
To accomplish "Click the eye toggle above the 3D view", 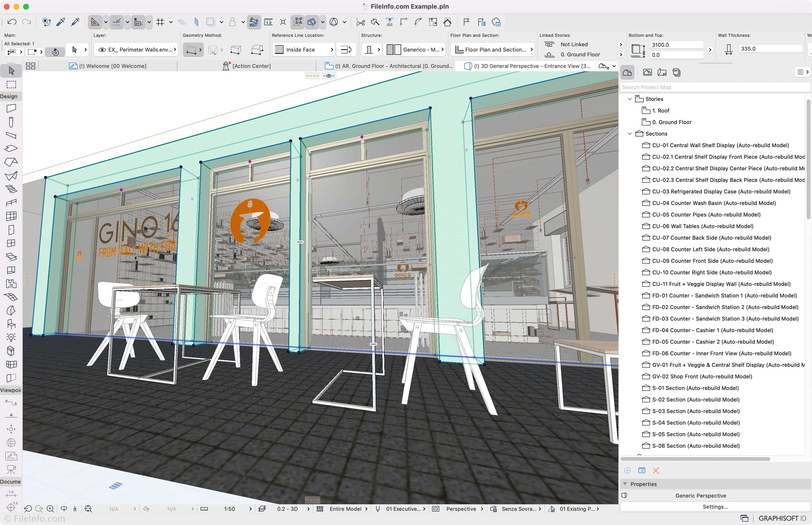I will coord(329,75).
